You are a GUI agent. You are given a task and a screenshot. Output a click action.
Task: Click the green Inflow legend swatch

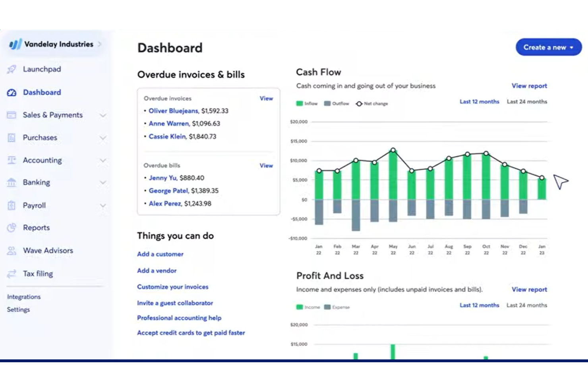click(300, 104)
